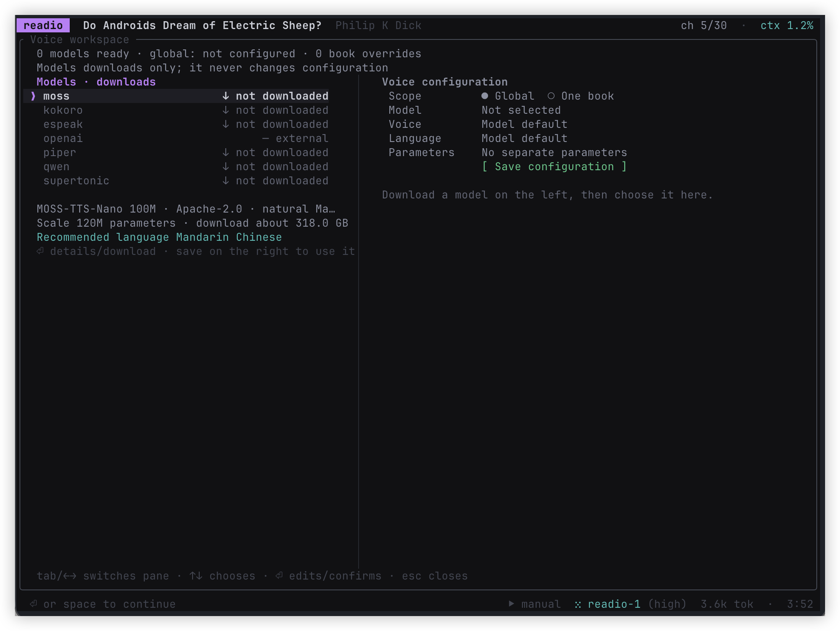Click the details/download hint for moss
This screenshot has height=631, width=840.
[x=103, y=251]
